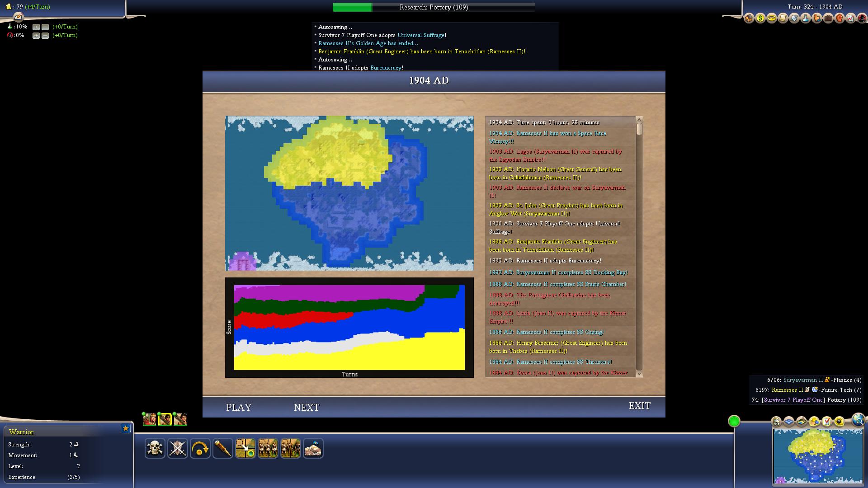868x488 pixels.
Task: Click the unit promotion star icon
Action: pos(126,428)
